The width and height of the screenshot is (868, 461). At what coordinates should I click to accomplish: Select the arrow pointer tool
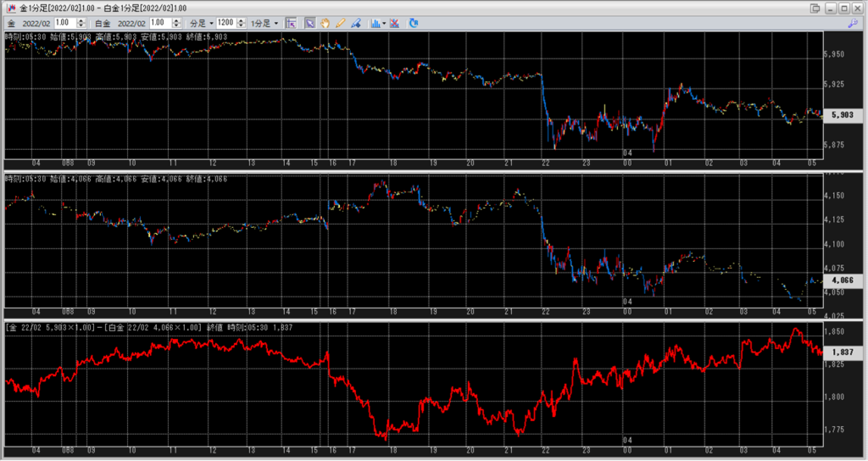click(x=310, y=23)
